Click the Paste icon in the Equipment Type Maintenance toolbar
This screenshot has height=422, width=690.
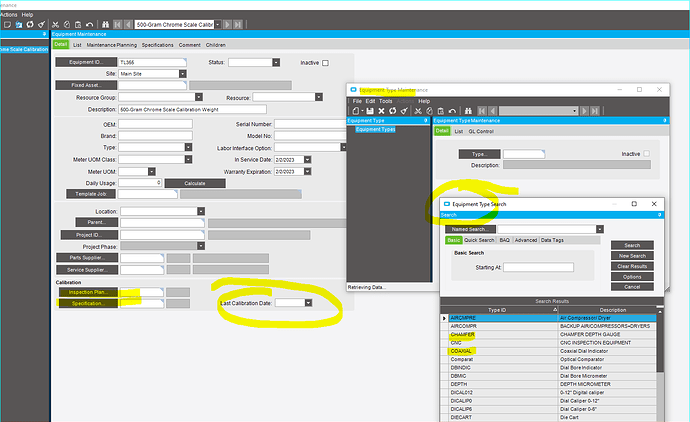pyautogui.click(x=440, y=111)
